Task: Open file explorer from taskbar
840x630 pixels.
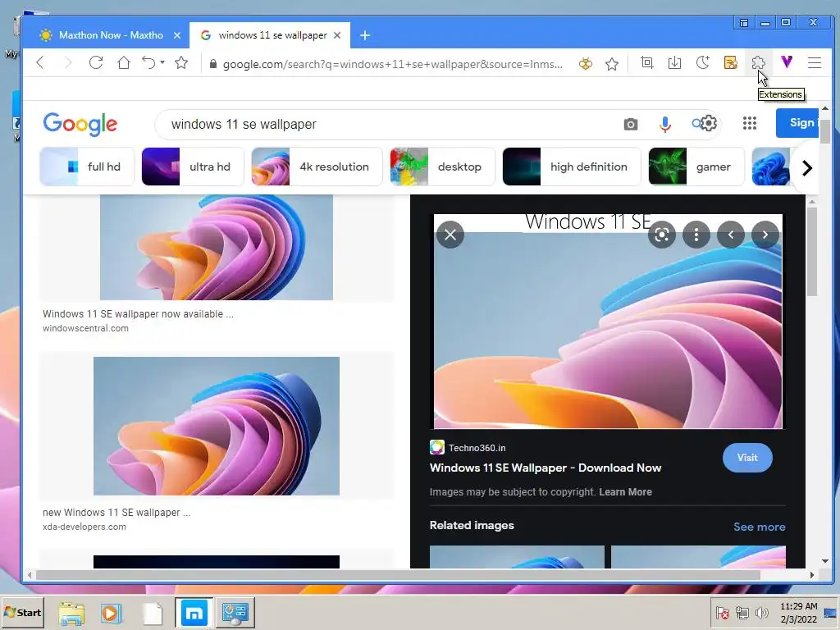Action: 71,613
